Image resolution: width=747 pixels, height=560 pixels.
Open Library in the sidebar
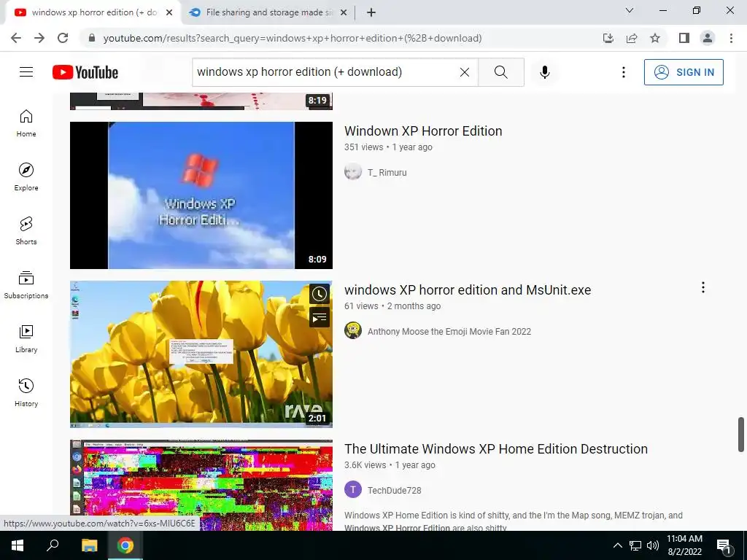pos(26,338)
